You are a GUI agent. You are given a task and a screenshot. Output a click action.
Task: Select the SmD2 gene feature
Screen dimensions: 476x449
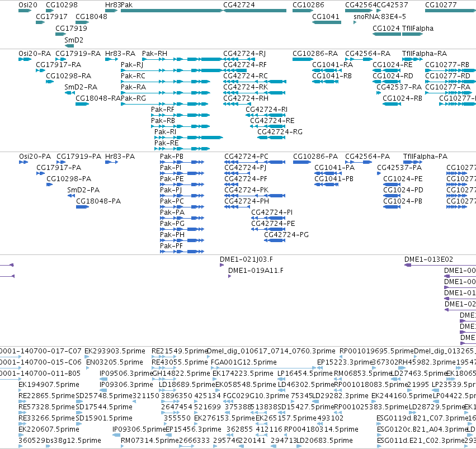point(69,46)
